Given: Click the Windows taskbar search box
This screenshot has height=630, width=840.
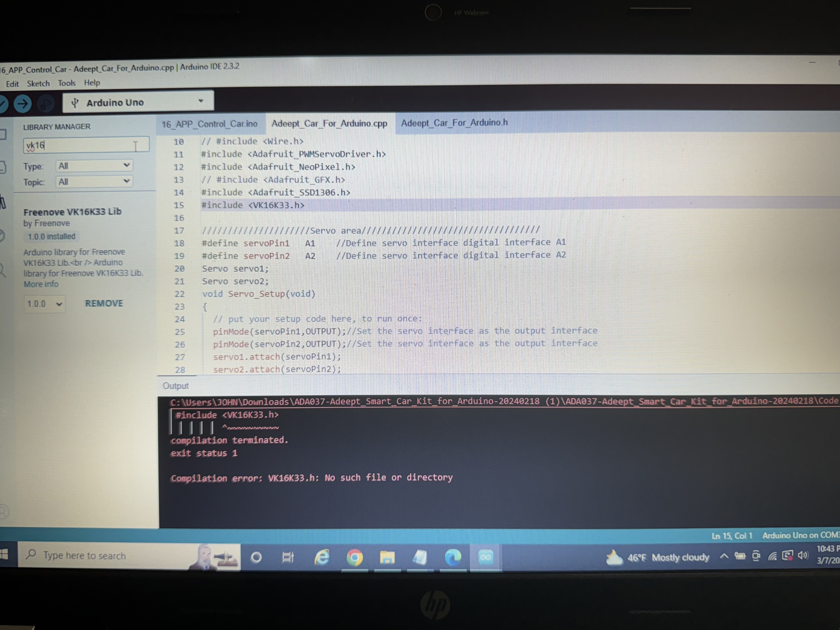Looking at the screenshot, I should click(x=129, y=556).
